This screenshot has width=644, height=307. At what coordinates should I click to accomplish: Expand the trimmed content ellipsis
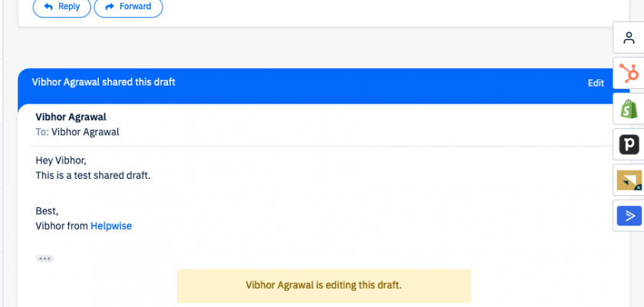click(x=44, y=259)
